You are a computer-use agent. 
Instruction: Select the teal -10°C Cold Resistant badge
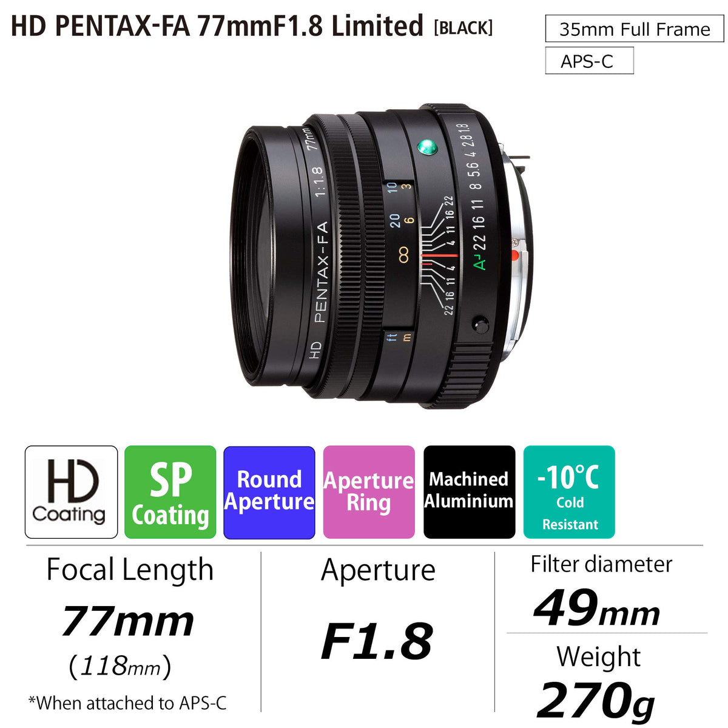click(x=569, y=492)
